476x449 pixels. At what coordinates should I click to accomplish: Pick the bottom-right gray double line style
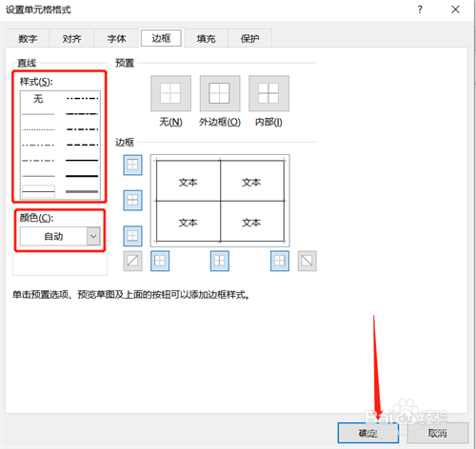(82, 191)
